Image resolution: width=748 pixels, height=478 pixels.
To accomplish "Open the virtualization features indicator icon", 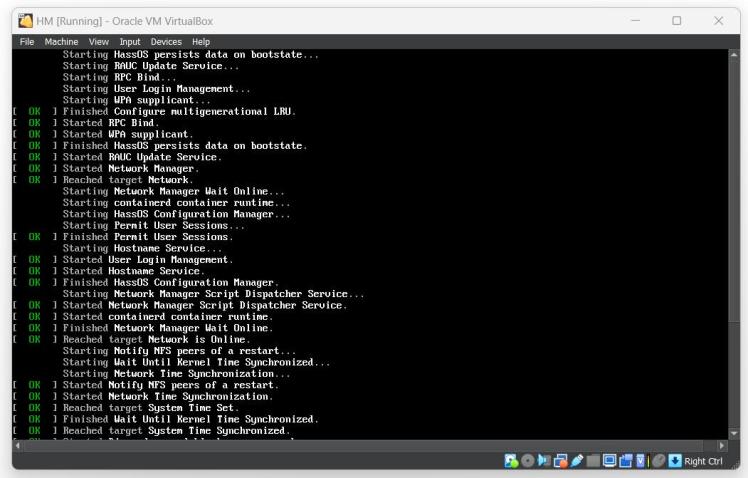I will [x=640, y=461].
